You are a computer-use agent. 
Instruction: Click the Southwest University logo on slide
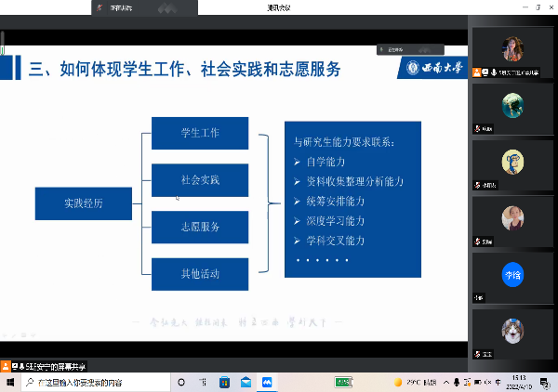435,68
